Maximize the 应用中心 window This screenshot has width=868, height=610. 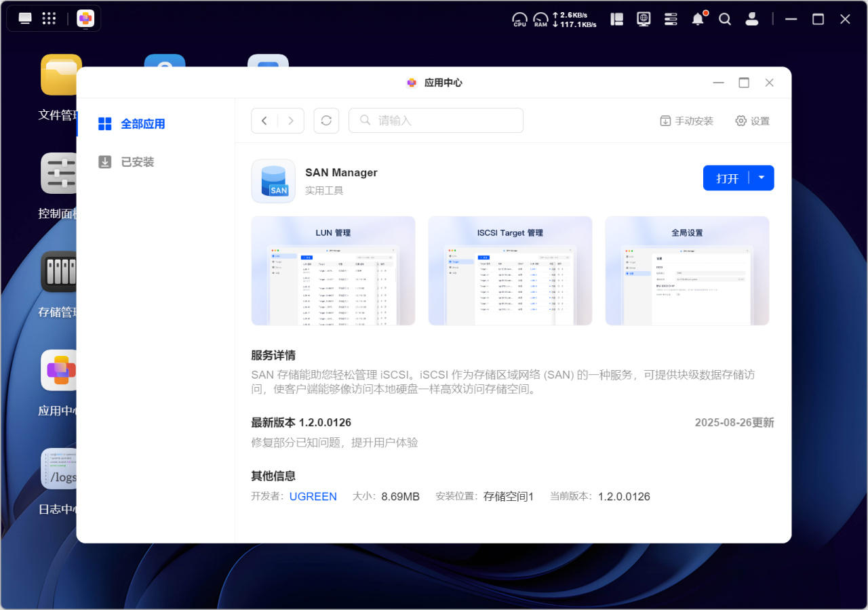(744, 83)
